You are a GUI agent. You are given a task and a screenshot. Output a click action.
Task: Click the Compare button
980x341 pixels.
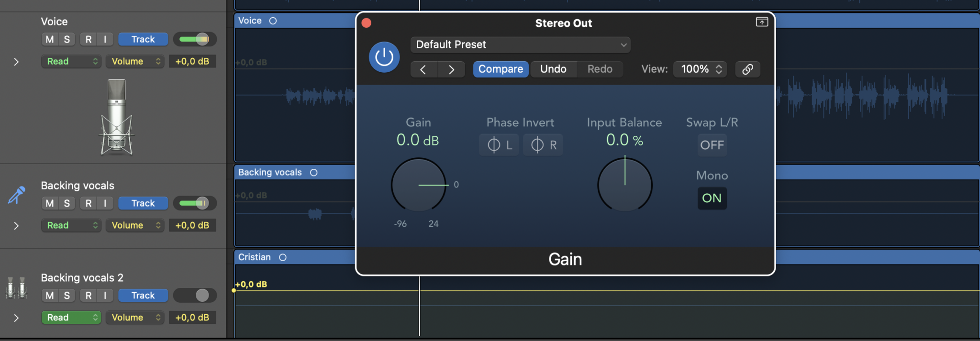pos(501,69)
